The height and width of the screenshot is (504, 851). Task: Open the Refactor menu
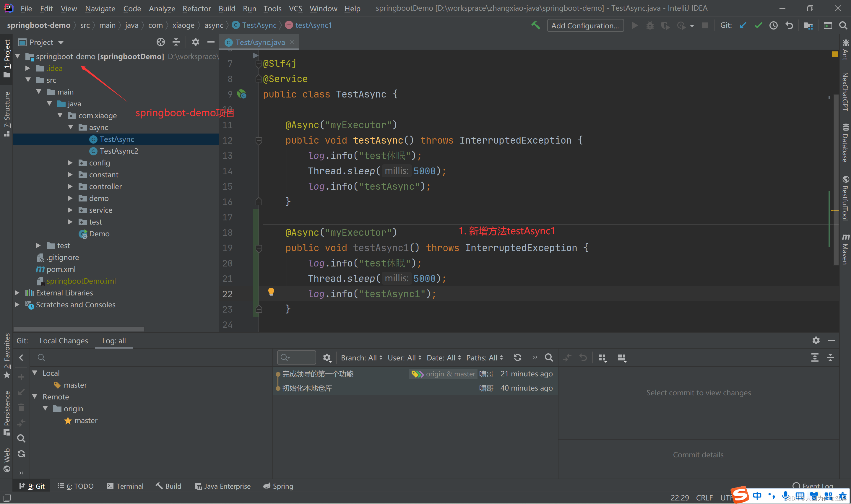(x=196, y=9)
